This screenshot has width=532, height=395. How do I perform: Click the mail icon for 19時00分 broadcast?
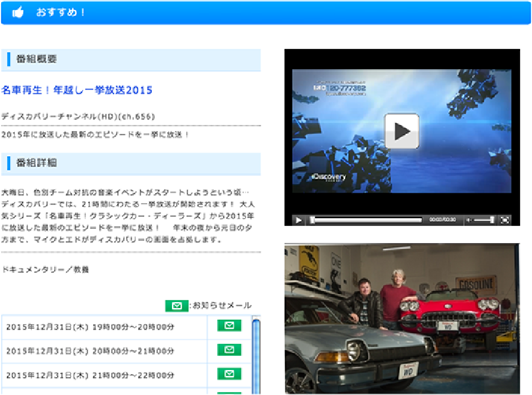coord(229,326)
